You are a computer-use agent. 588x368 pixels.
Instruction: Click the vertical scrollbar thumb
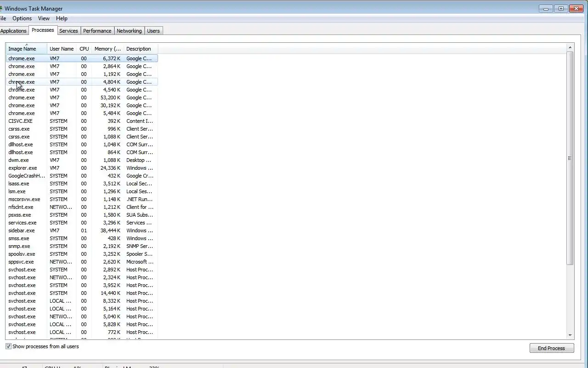pyautogui.click(x=570, y=158)
